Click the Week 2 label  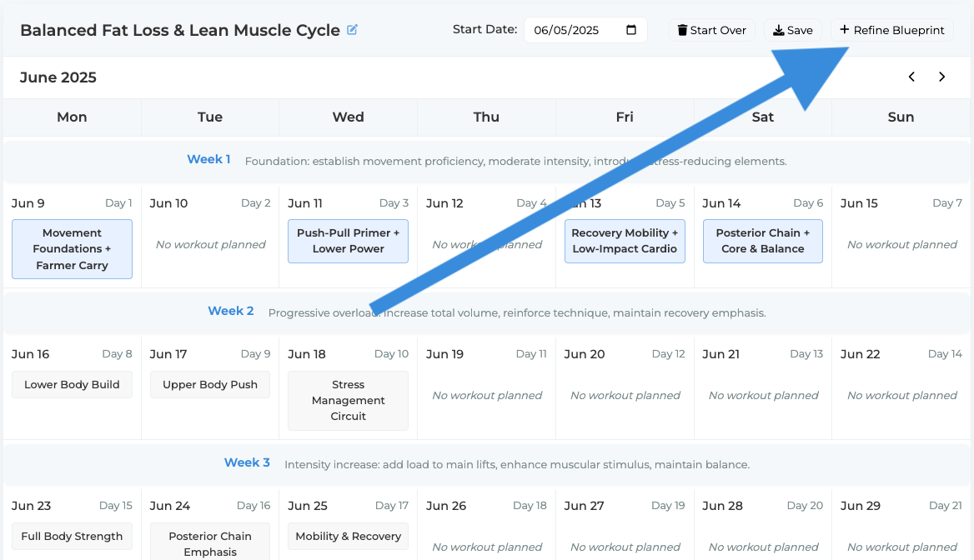coord(230,311)
